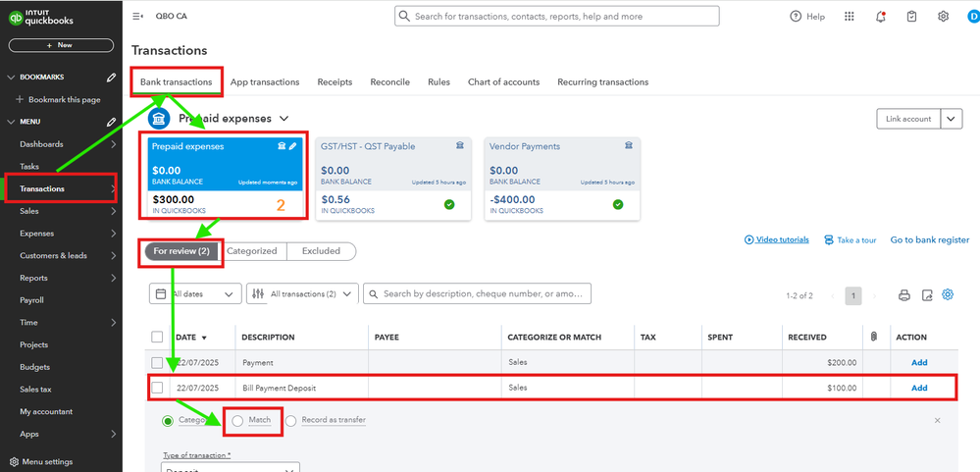Switch to Receipts tab
The height and width of the screenshot is (472, 980).
pos(335,81)
